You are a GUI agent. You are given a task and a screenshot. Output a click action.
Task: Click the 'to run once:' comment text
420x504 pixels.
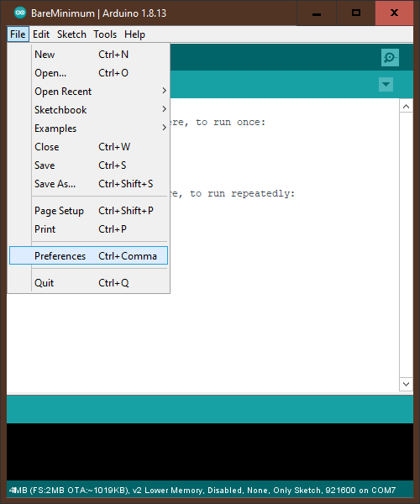click(230, 123)
